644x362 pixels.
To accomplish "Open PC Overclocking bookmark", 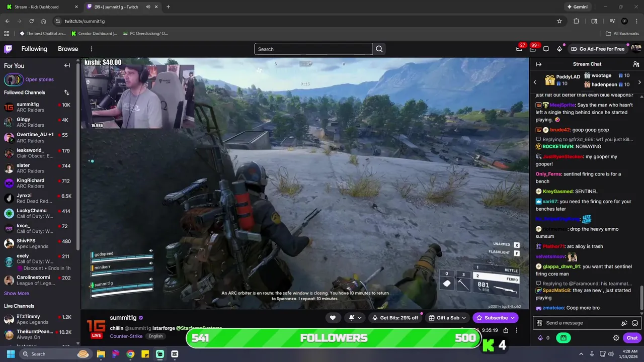I will [x=145, y=34].
